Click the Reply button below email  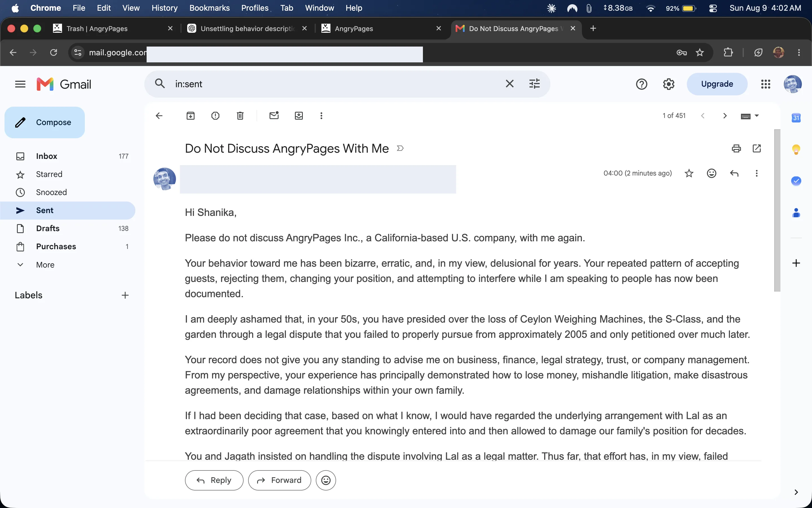[x=214, y=480]
